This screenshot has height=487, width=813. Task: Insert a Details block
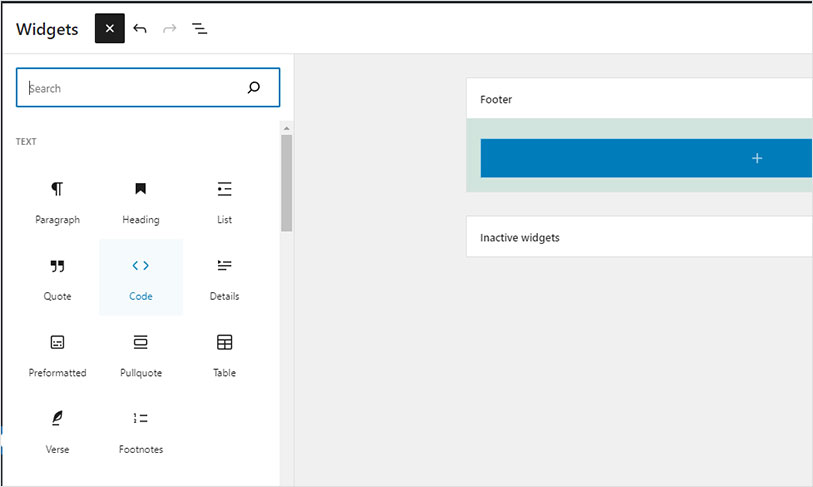pos(225,278)
